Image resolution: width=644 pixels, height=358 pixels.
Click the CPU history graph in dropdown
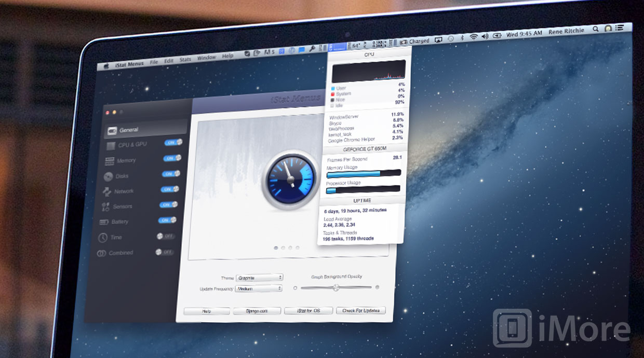369,71
